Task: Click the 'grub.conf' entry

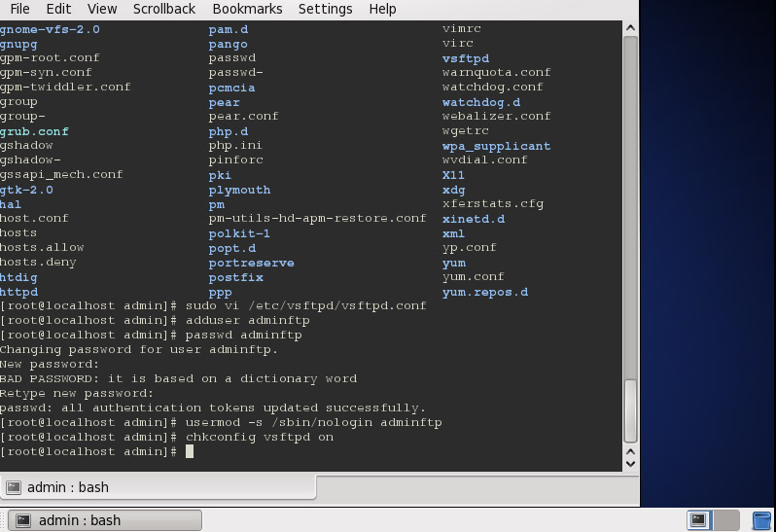Action: [34, 131]
